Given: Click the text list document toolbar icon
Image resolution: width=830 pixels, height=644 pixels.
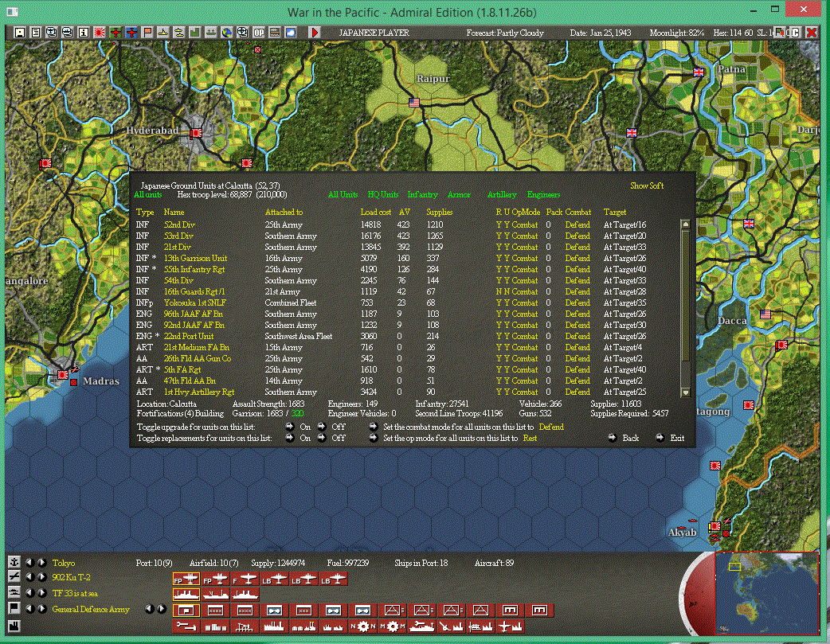Looking at the screenshot, I should pos(36,33).
